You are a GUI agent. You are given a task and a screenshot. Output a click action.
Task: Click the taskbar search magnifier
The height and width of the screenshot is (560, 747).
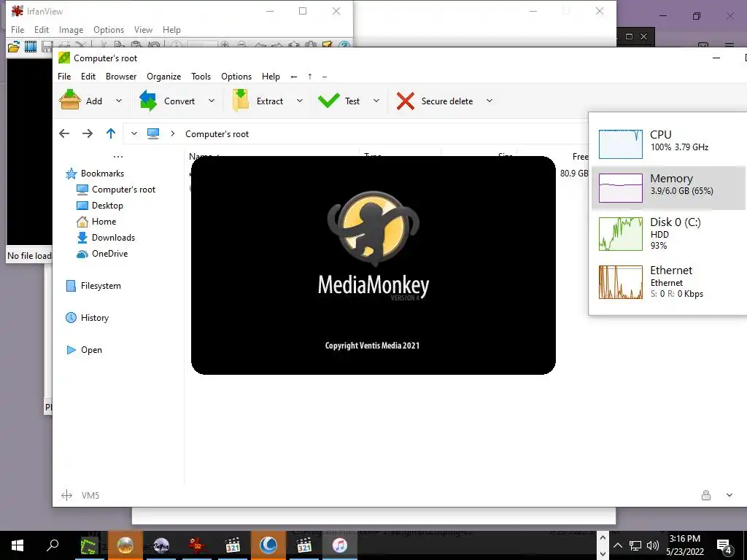(x=53, y=545)
